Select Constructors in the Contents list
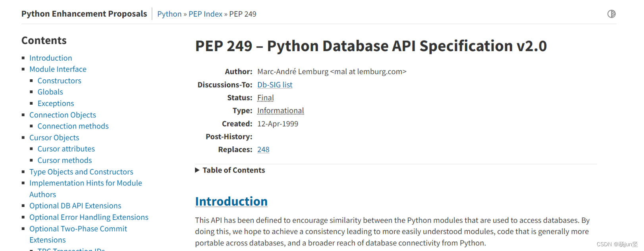Viewport: 644px width, 251px height. pos(59,80)
